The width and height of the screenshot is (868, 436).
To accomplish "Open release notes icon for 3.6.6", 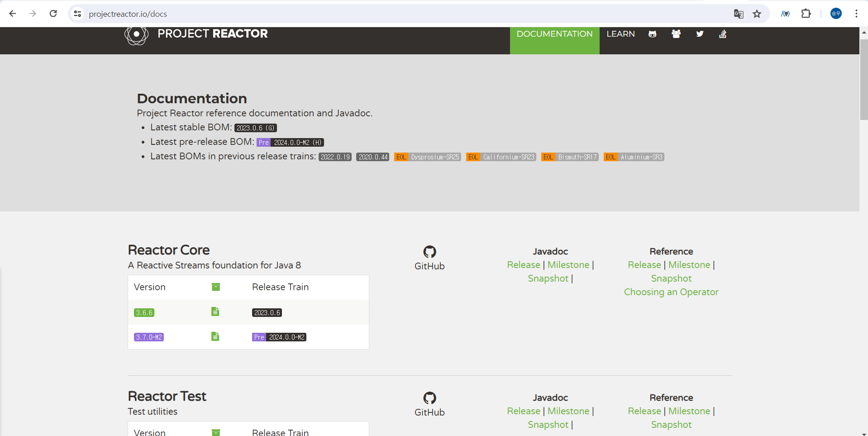I will pyautogui.click(x=215, y=311).
